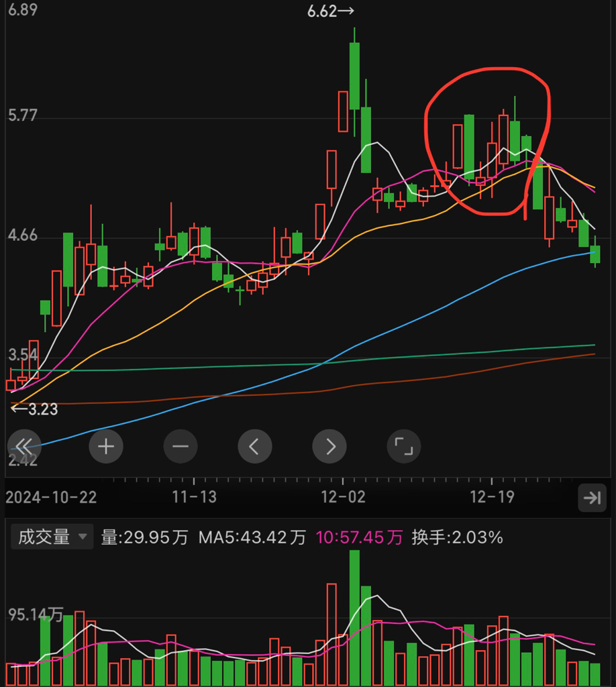Click the 2024-10-22 date label
This screenshot has width=616, height=687.
click(x=51, y=497)
